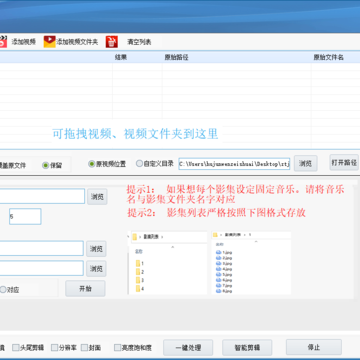Choose the 自定义目录 radio option

[x=139, y=164]
